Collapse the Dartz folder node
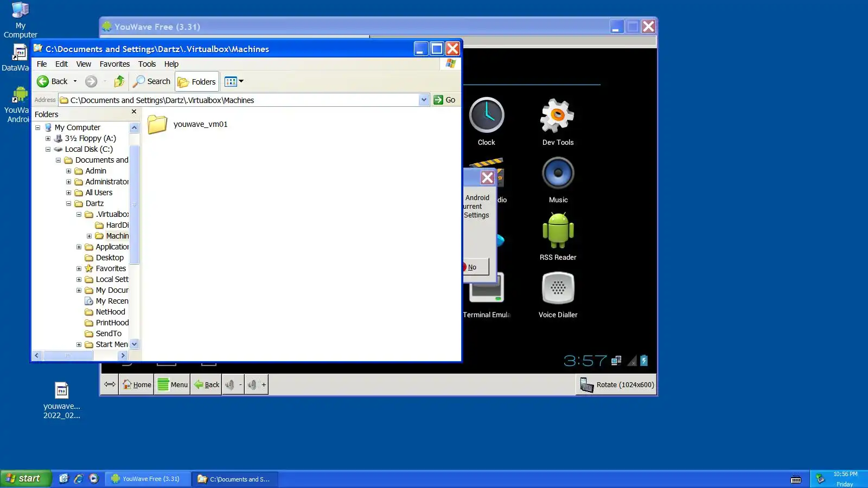 68,204
